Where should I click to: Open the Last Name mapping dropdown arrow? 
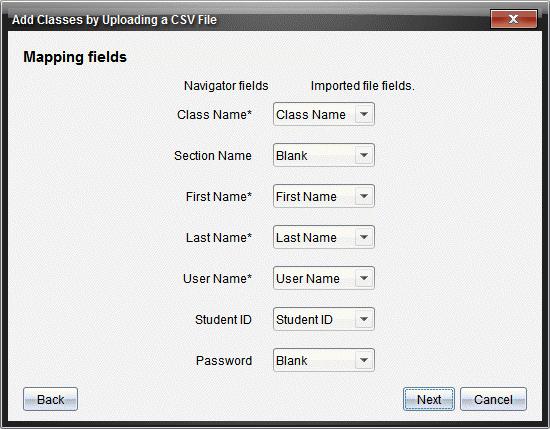pyautogui.click(x=364, y=237)
